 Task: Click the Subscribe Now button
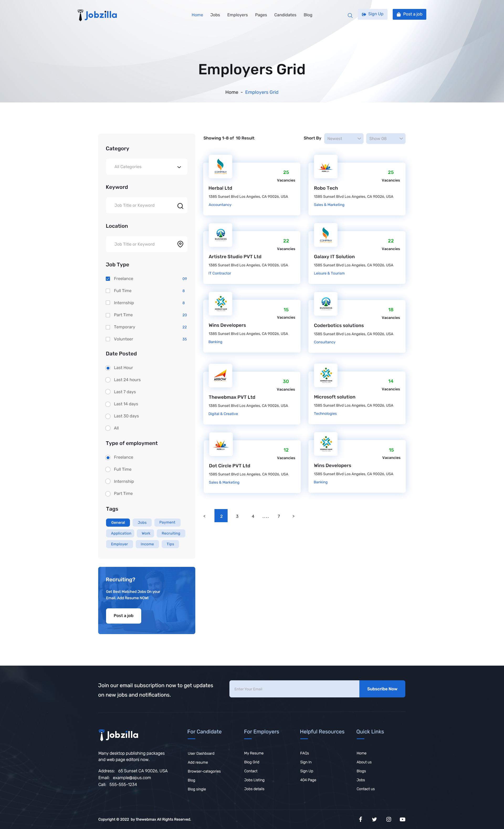(382, 689)
